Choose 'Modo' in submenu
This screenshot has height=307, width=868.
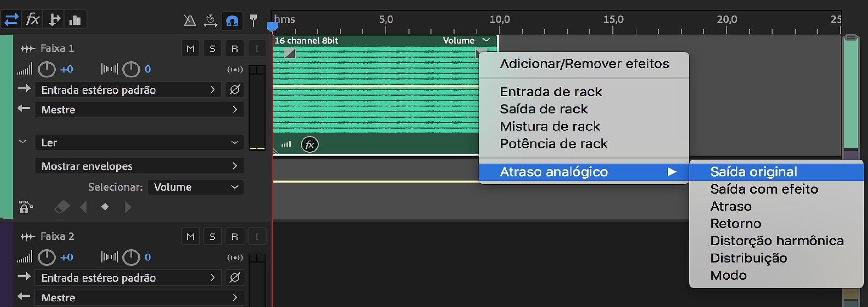tap(776, 276)
